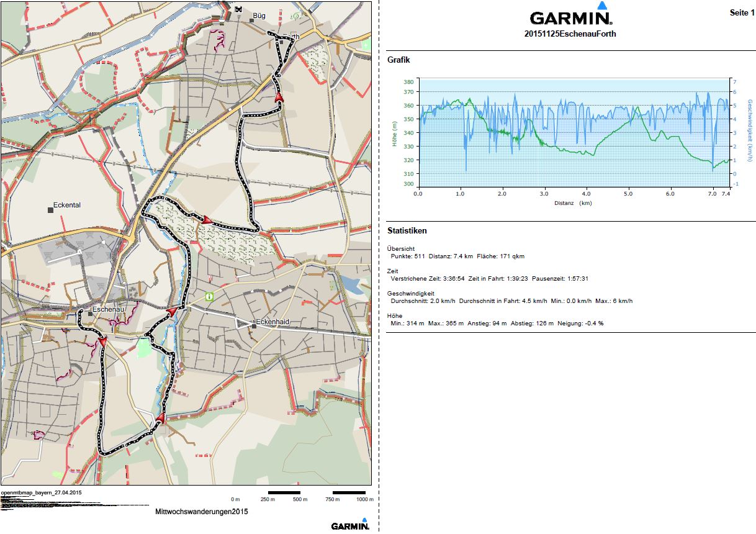This screenshot has height=534, width=756.
Task: Click the Mittwochswanderungen2015 caption
Action: (202, 512)
